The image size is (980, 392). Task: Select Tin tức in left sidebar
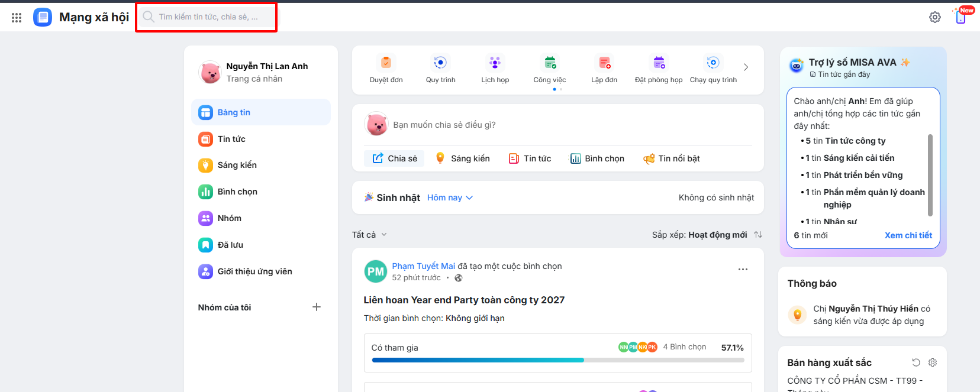231,139
